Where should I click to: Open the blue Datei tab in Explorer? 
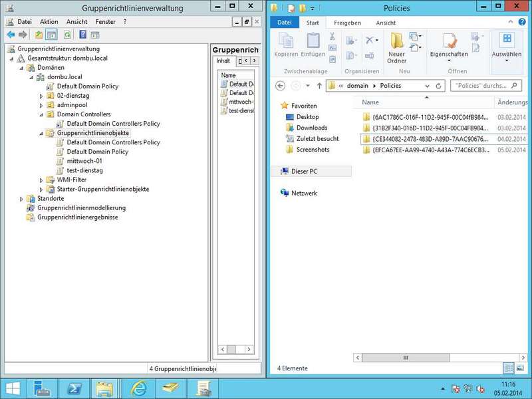click(285, 23)
